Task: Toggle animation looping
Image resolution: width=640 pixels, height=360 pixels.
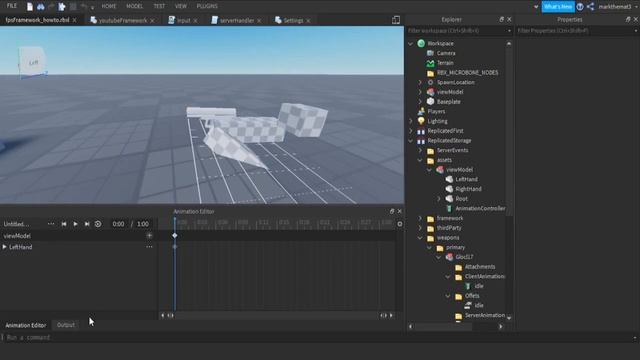Action: coord(98,224)
